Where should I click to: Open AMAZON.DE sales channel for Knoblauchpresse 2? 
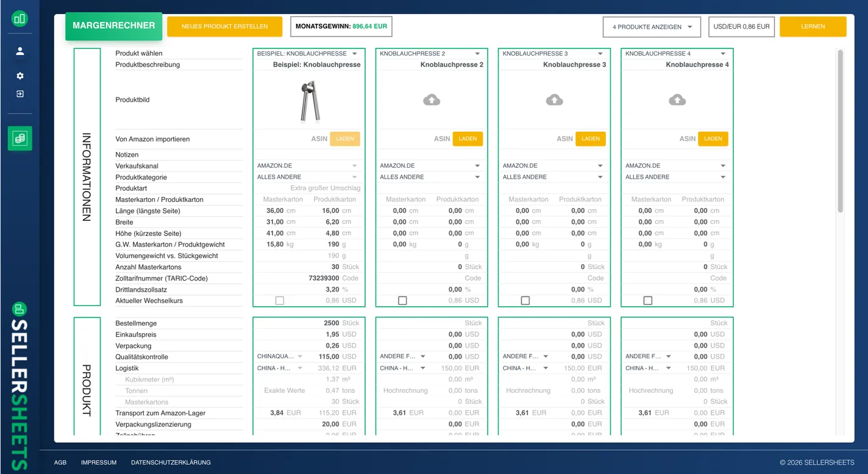(x=431, y=166)
